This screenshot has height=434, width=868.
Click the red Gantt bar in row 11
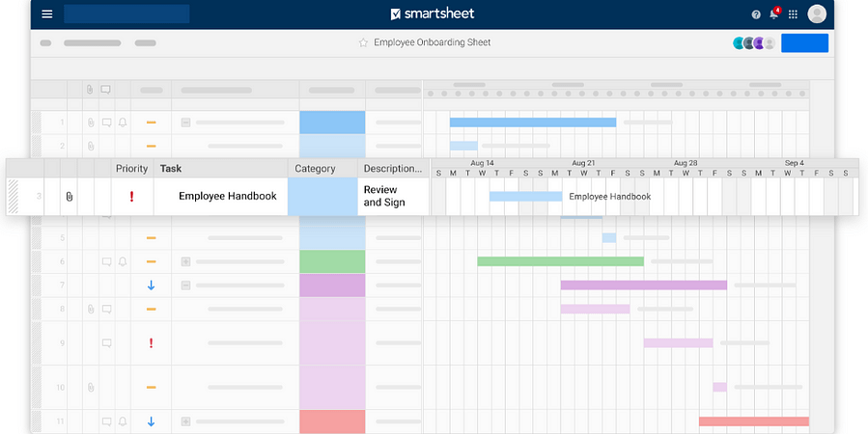click(x=754, y=421)
